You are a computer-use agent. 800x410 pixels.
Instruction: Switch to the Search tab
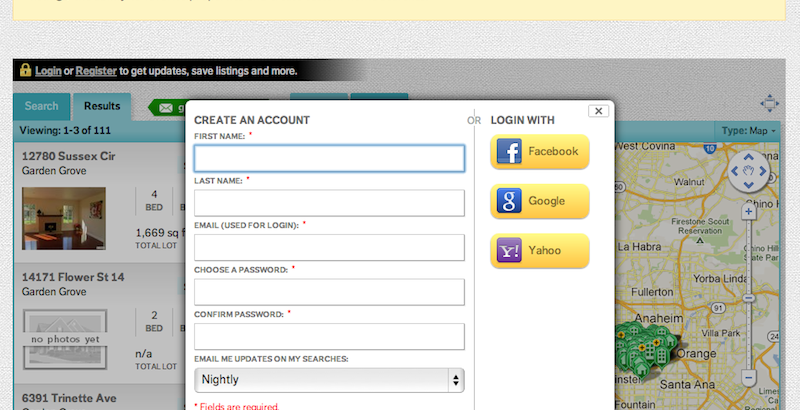pos(41,106)
